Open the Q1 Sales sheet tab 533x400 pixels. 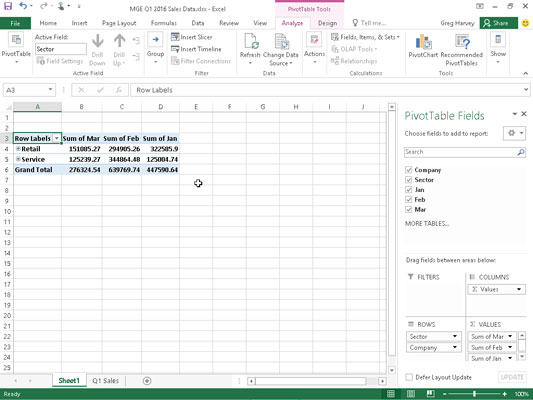click(105, 381)
